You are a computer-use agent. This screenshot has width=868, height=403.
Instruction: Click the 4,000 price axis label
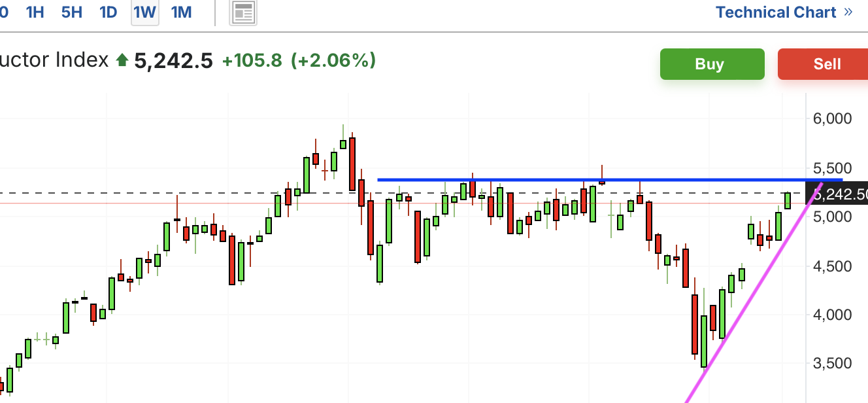click(832, 315)
